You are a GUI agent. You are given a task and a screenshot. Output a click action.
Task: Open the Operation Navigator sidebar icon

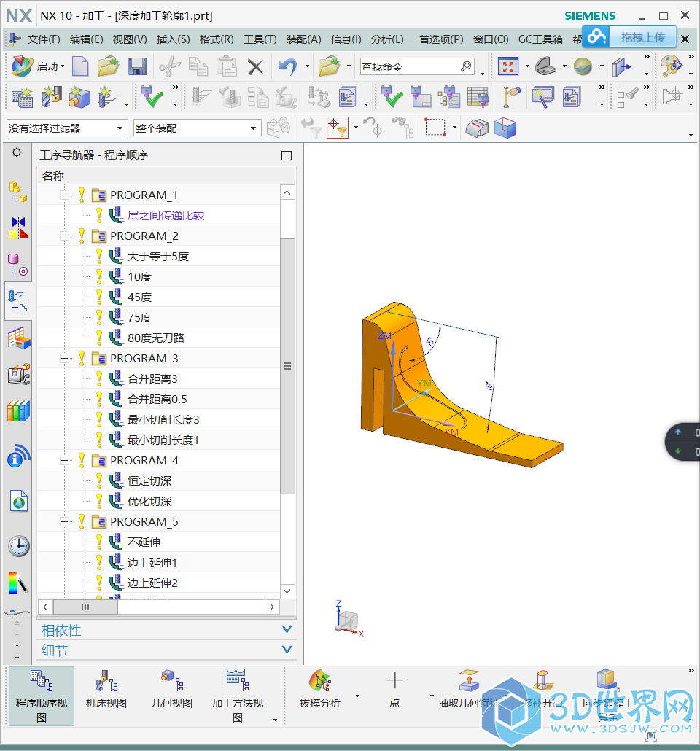18,301
